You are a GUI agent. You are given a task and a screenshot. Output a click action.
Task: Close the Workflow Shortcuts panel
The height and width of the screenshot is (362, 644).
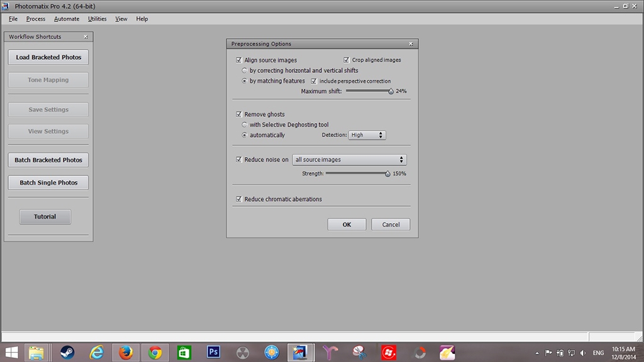point(86,36)
